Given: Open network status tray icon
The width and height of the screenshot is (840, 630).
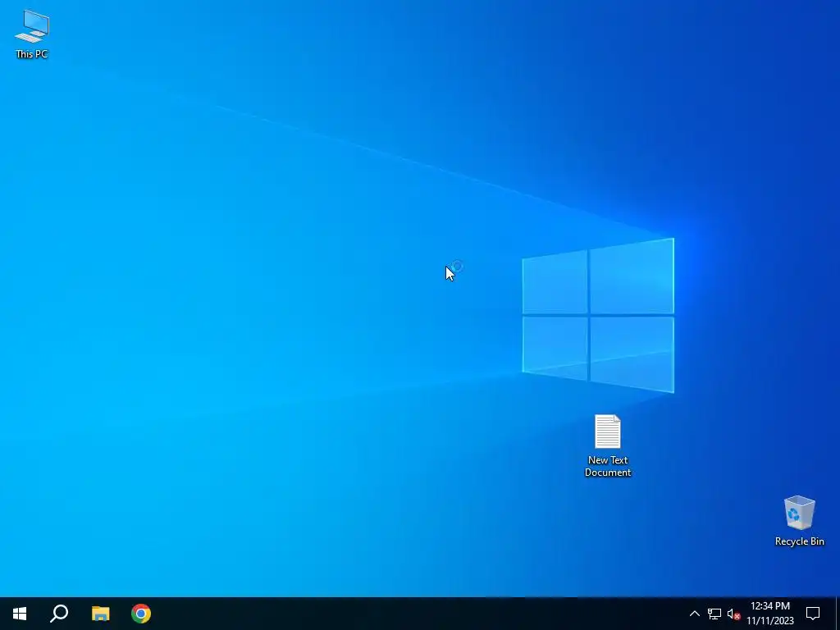Looking at the screenshot, I should point(714,614).
